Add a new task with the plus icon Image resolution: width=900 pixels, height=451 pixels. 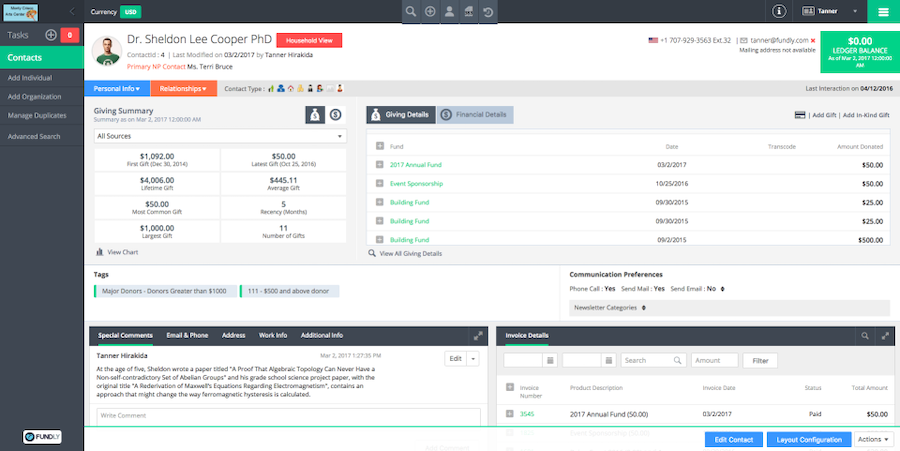(x=51, y=35)
